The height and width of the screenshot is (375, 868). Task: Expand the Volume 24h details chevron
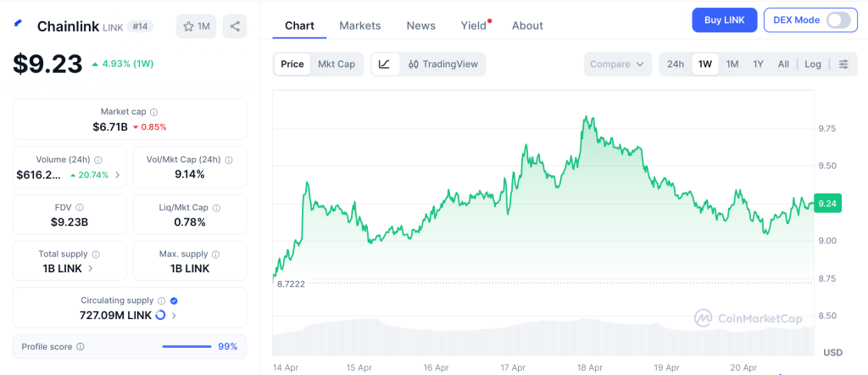118,175
